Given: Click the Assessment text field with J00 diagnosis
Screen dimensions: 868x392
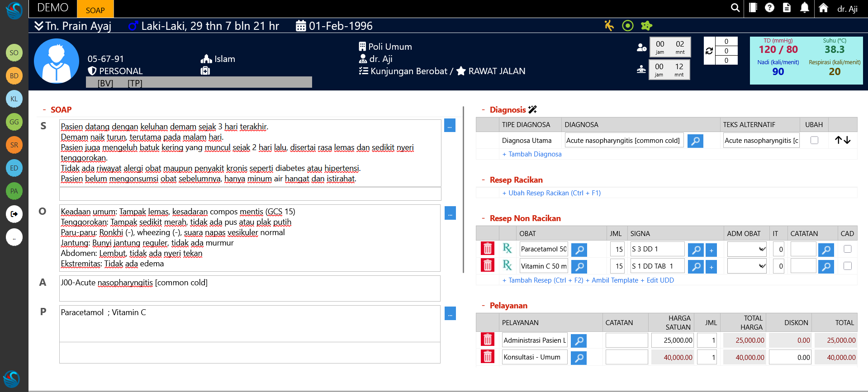Looking at the screenshot, I should point(250,288).
